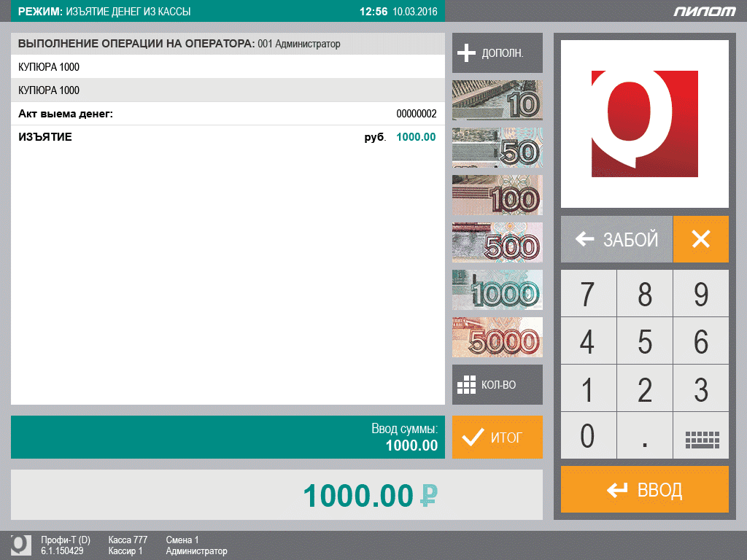Click the Кассир 1 status text

tap(125, 551)
